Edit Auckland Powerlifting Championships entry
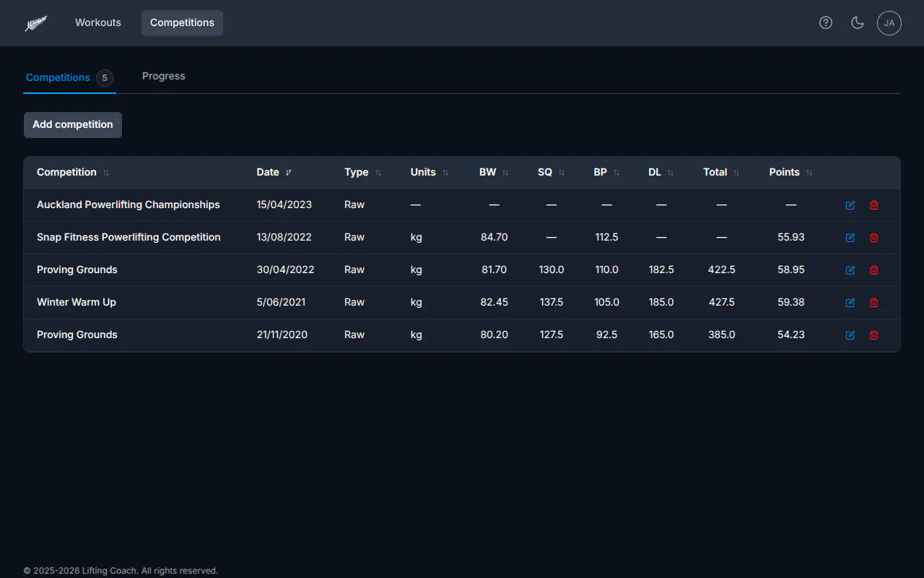The height and width of the screenshot is (578, 924). tap(850, 205)
